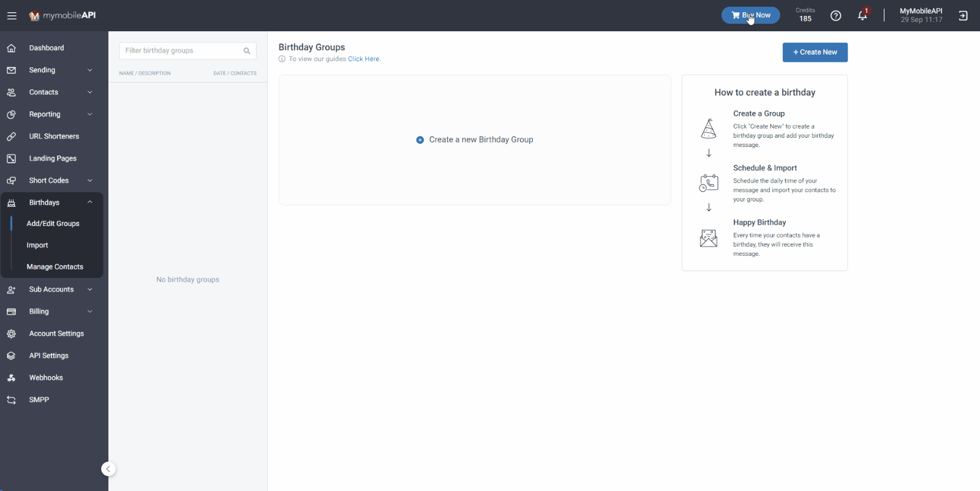This screenshot has width=980, height=491.
Task: Click the Reporting pie chart icon
Action: (x=11, y=114)
